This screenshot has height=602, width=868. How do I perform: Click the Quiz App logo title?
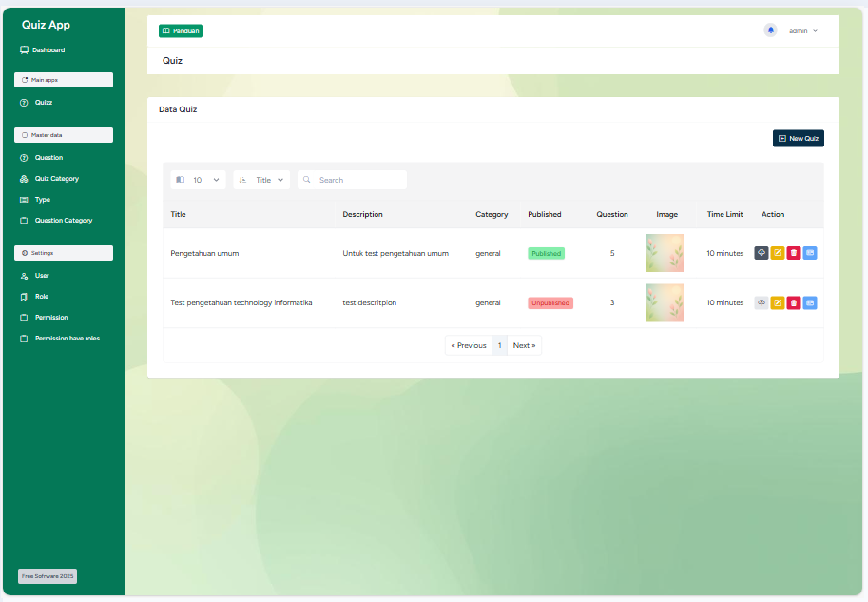click(46, 25)
